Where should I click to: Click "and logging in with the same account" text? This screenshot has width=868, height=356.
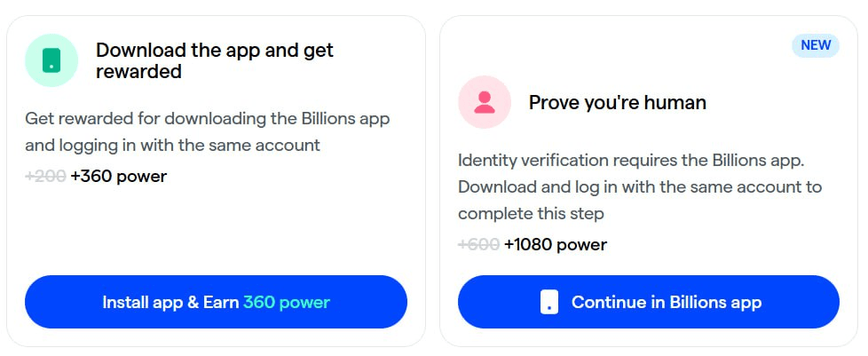[172, 145]
